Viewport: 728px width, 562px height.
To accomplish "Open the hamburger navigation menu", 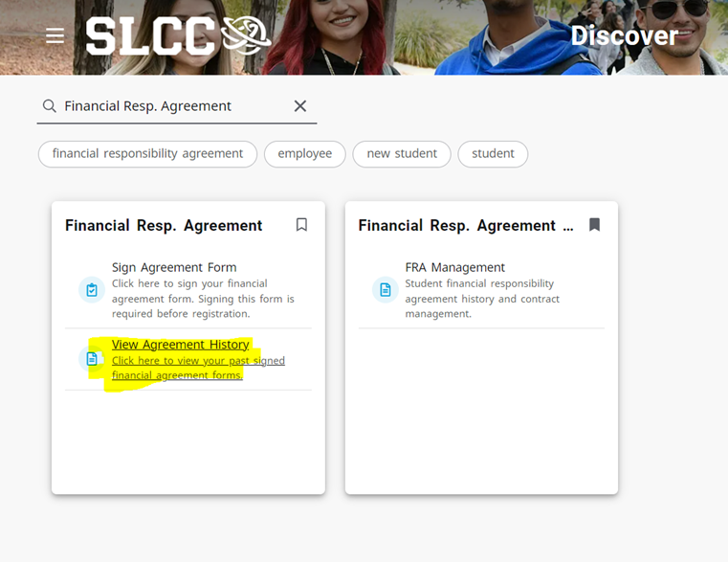I will pyautogui.click(x=55, y=35).
